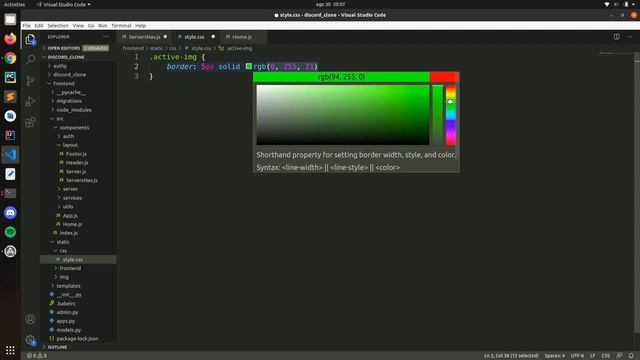Switch to the Home.js tab

(242, 37)
